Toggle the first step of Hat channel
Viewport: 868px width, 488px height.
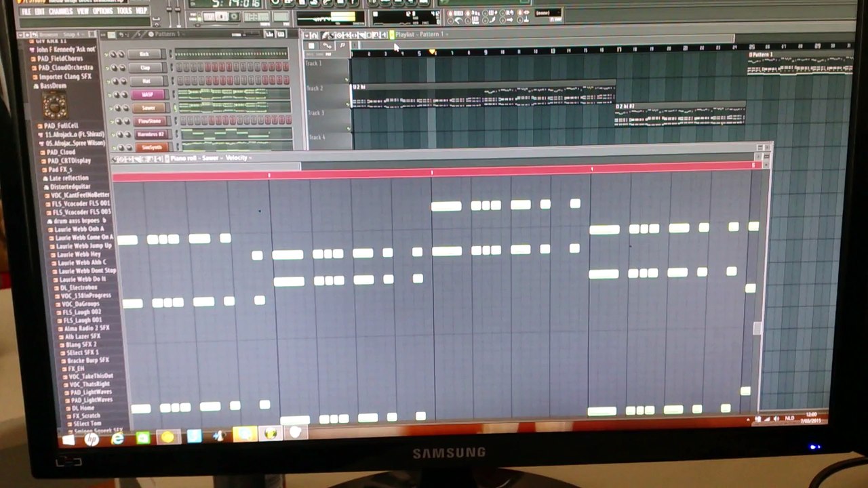[x=180, y=80]
